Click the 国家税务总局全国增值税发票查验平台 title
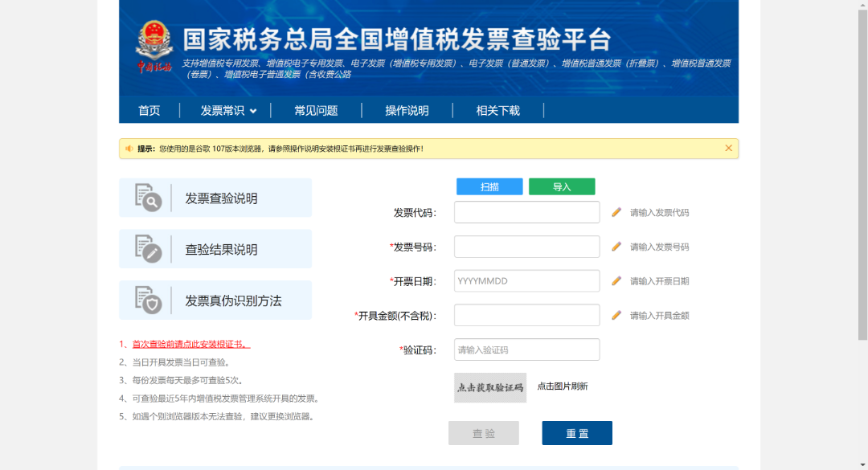Screen dimensions: 868x470 [397, 40]
